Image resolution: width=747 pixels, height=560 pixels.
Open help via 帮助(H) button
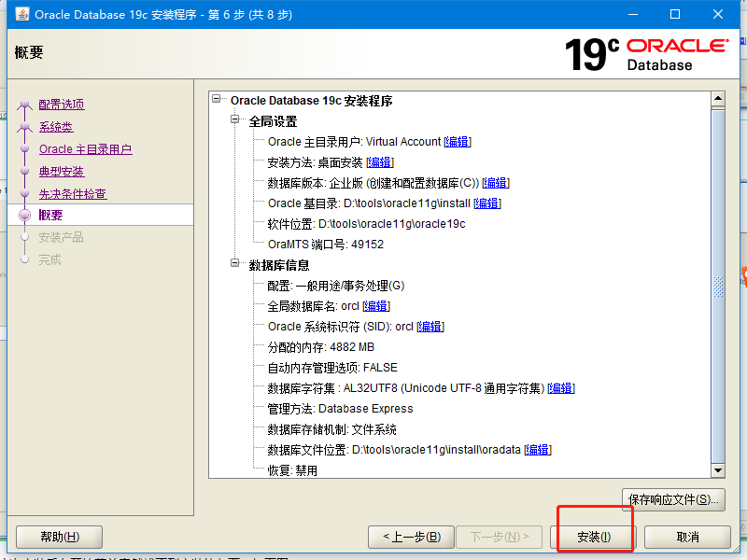pos(60,538)
